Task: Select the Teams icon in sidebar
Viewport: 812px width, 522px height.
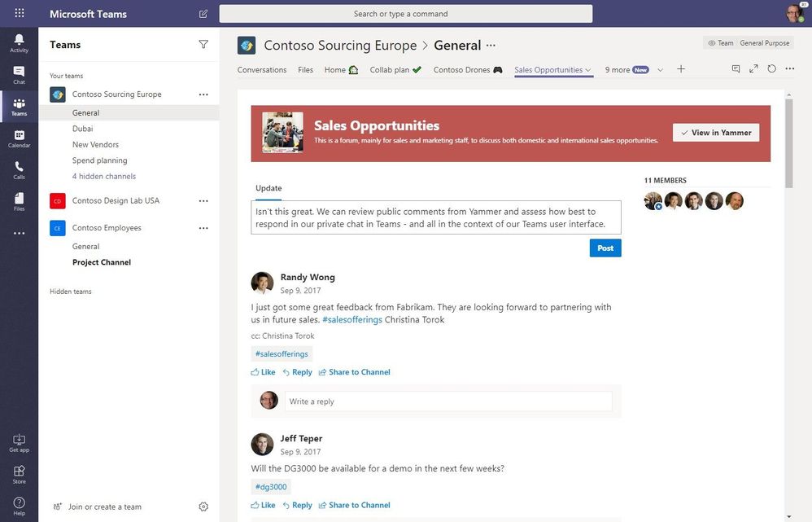Action: (x=20, y=107)
